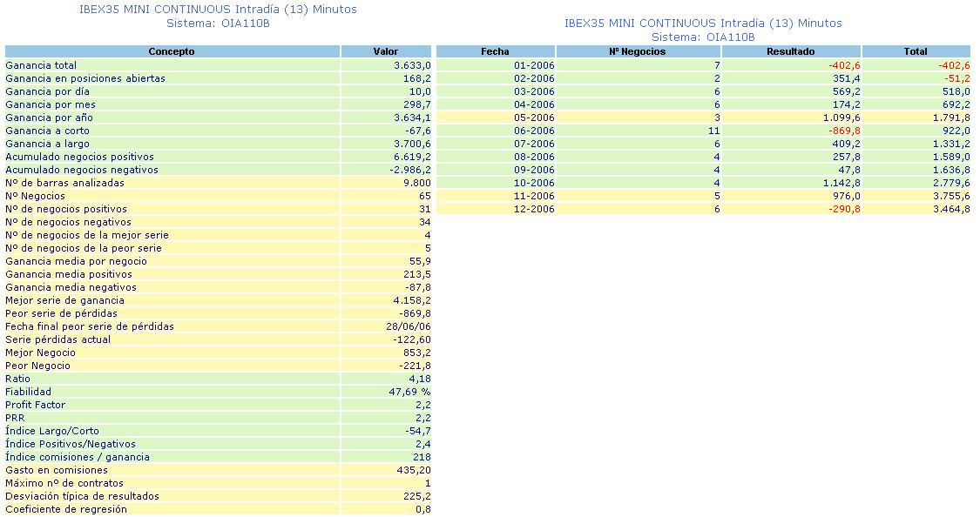The width and height of the screenshot is (980, 517).
Task: Click the Concepto column header
Action: (x=172, y=51)
